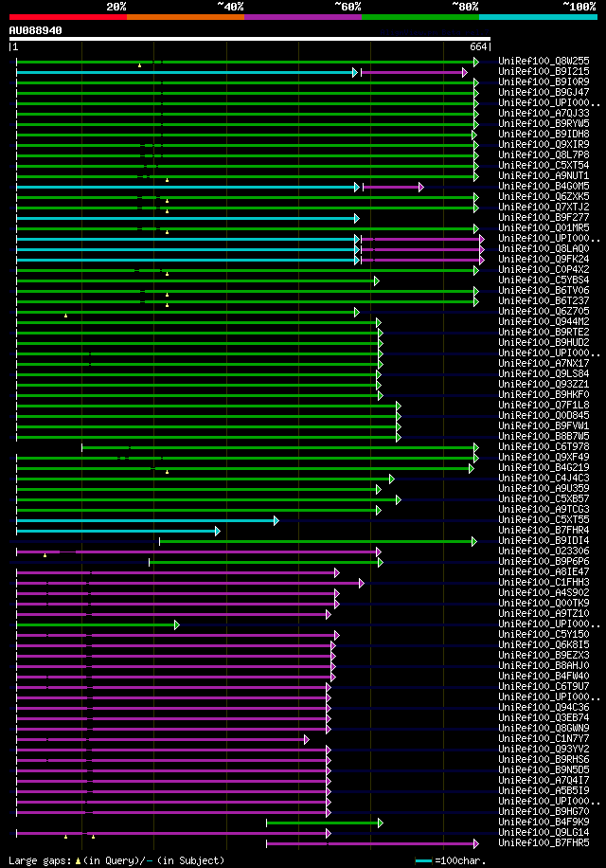Image resolution: width=606 pixels, height=868 pixels.
Task: Select label UniRef100_Q8L7P8
Action: pos(544,155)
